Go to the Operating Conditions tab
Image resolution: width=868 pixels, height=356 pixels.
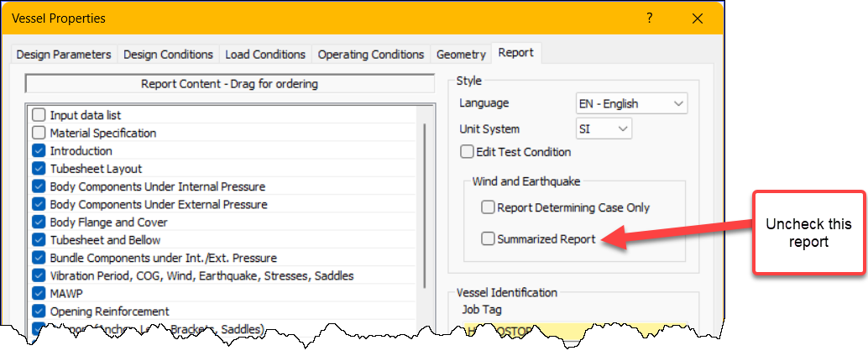point(371,55)
